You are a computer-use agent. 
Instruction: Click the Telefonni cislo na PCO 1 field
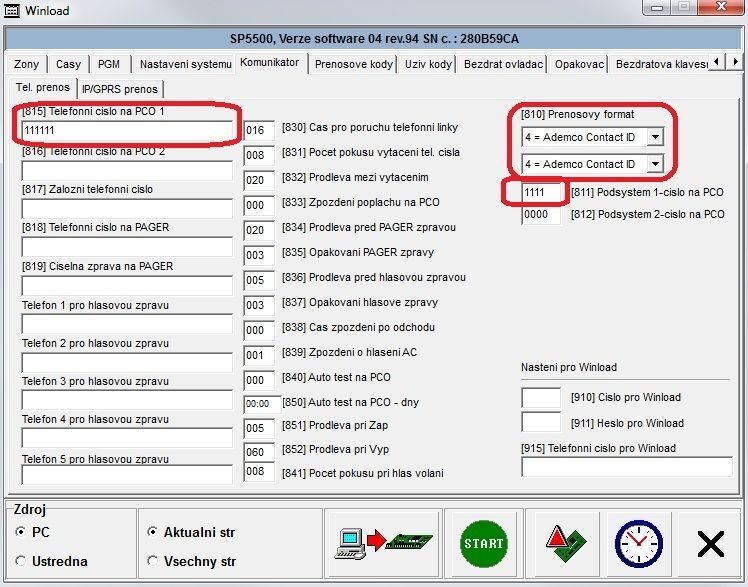[x=126, y=131]
